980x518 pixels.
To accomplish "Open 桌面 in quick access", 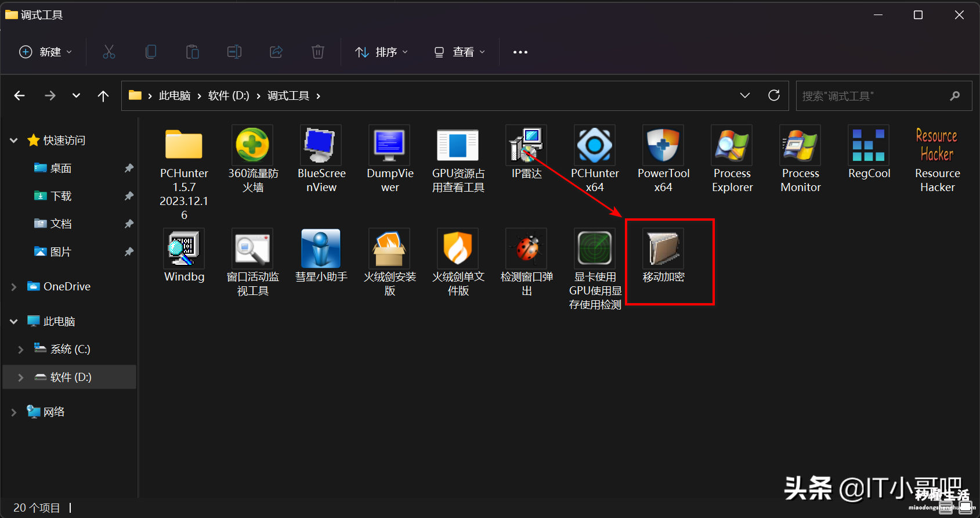I will pos(60,168).
